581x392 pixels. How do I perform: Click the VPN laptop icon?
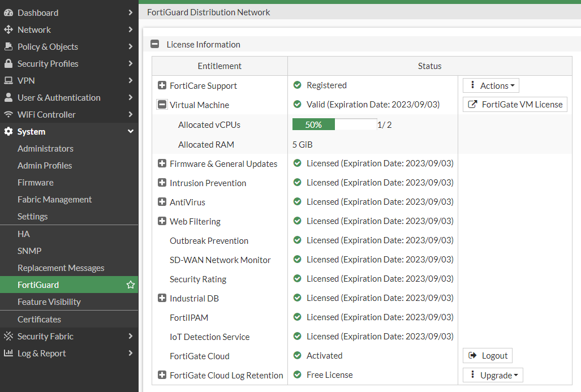[x=8, y=80]
